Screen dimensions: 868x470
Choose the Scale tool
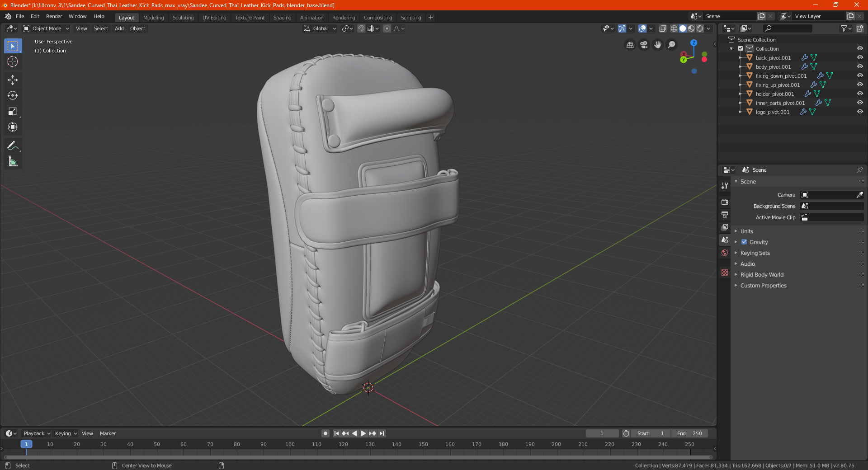[13, 112]
